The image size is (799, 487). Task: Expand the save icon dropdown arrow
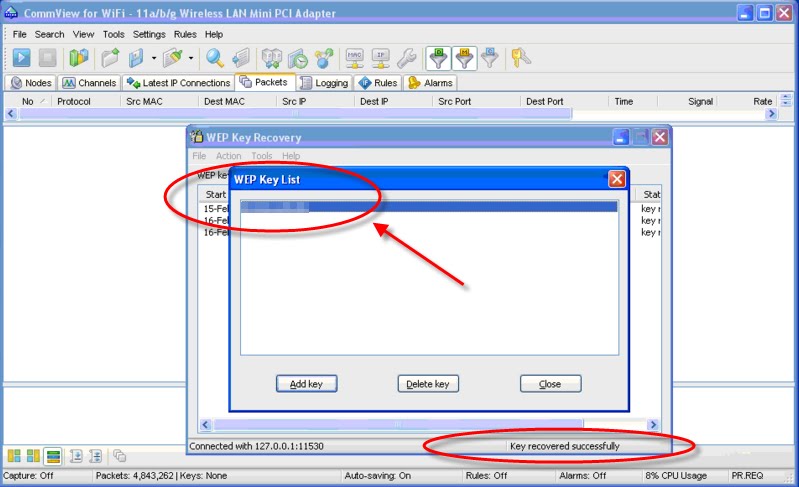point(153,58)
